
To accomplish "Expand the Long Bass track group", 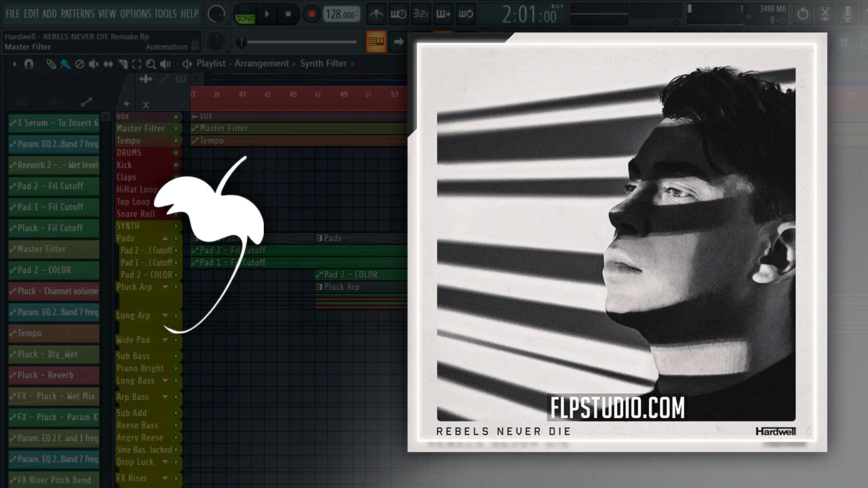I will tap(165, 381).
